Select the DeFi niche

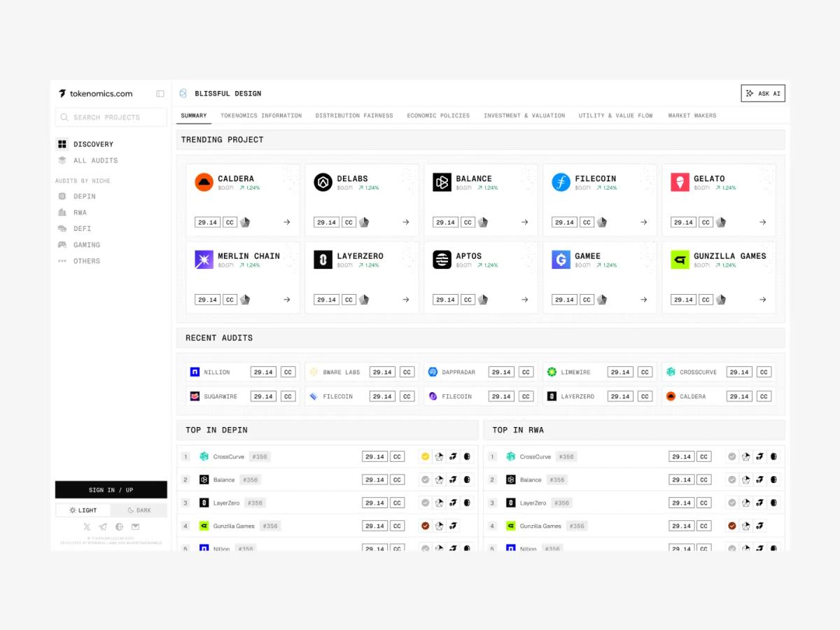click(75, 229)
